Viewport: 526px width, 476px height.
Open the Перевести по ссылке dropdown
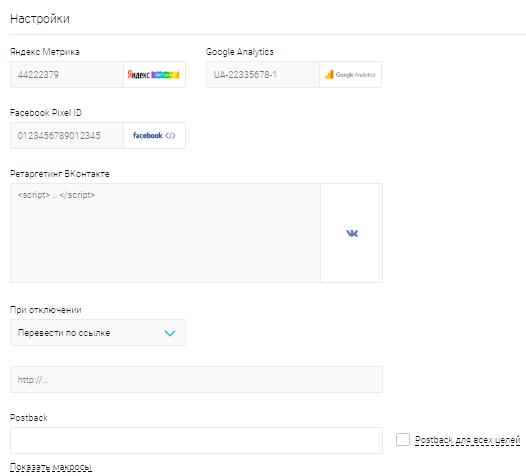pos(98,333)
